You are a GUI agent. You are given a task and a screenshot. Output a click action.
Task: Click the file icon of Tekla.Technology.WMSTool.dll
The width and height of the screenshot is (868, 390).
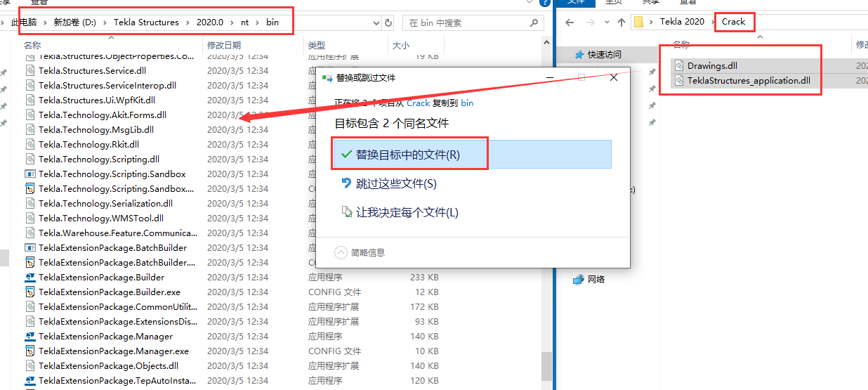[x=30, y=218]
